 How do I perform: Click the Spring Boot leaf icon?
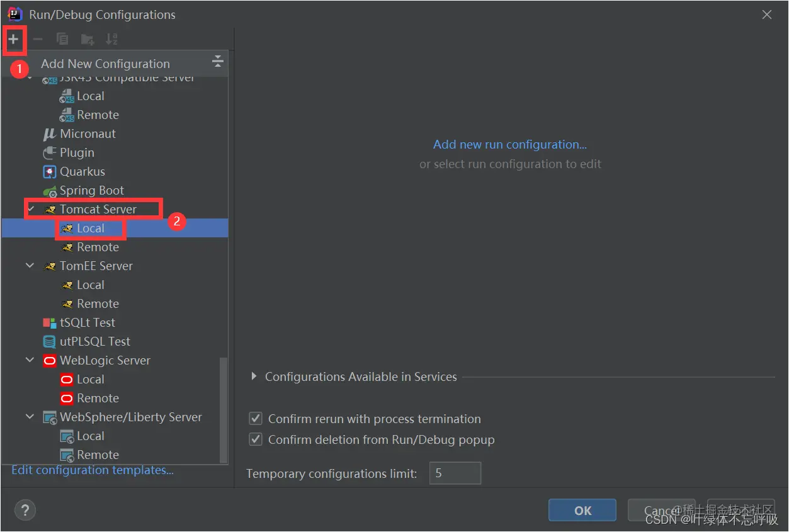tap(50, 191)
